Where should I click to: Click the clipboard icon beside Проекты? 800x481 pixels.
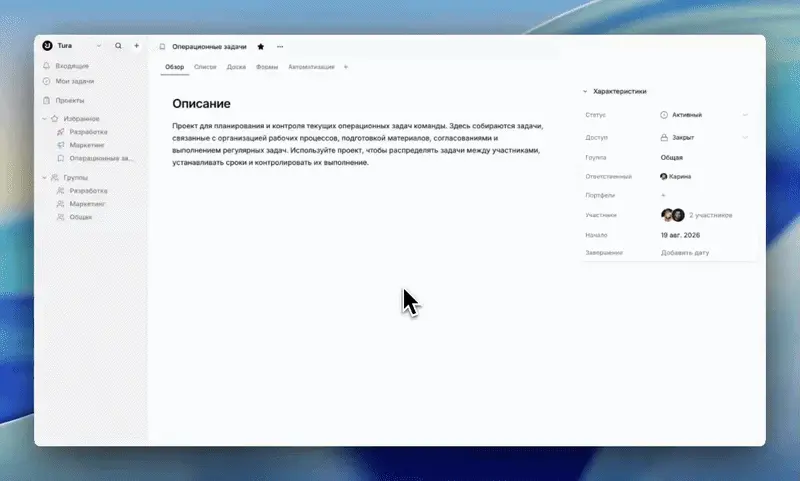[x=46, y=100]
